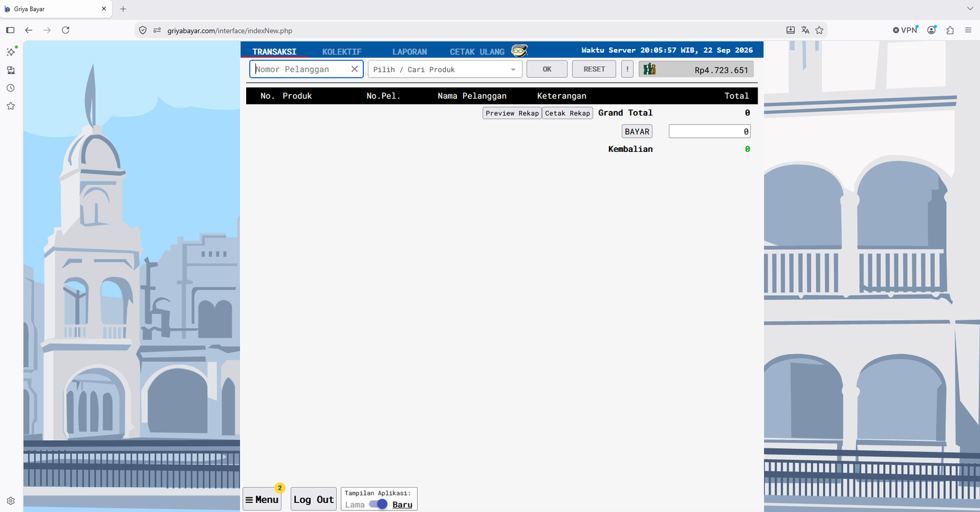Switch to the TRANSAKSI tab

pyautogui.click(x=274, y=52)
